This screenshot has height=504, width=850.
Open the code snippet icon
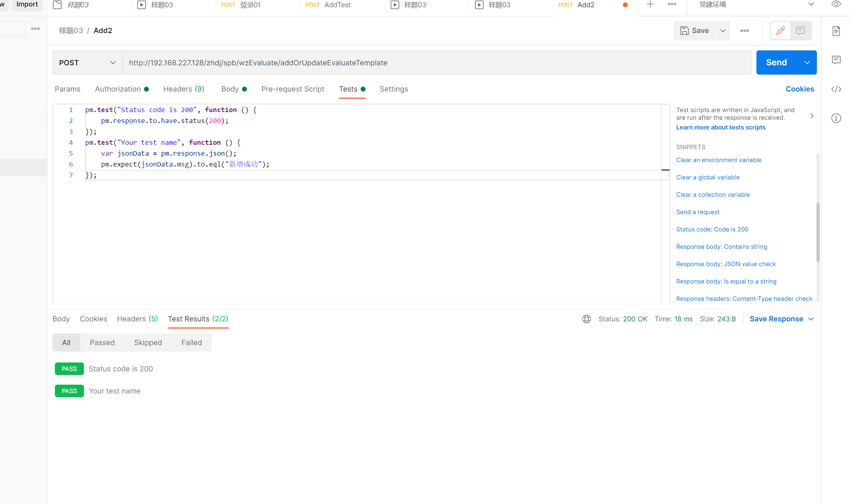(x=836, y=89)
